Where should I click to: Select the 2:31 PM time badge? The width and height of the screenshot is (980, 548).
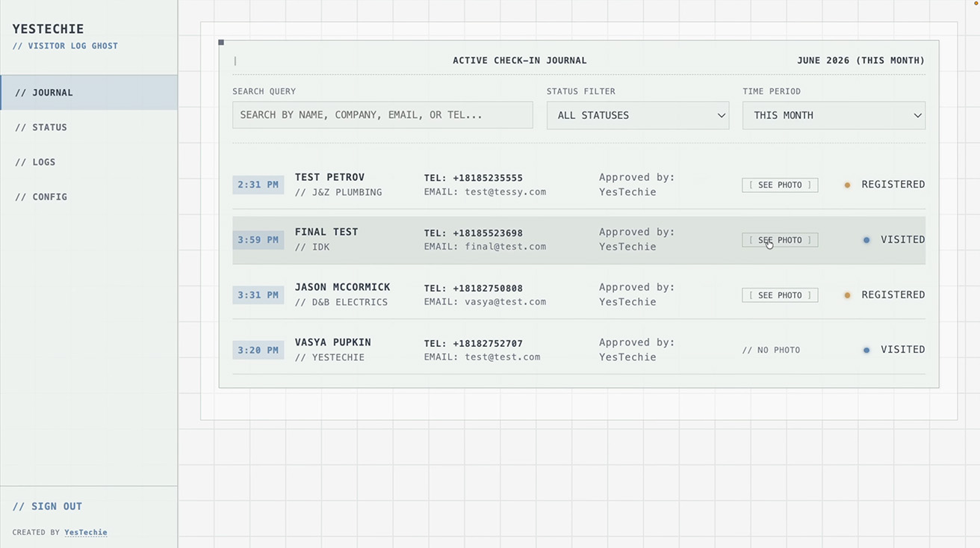(258, 185)
